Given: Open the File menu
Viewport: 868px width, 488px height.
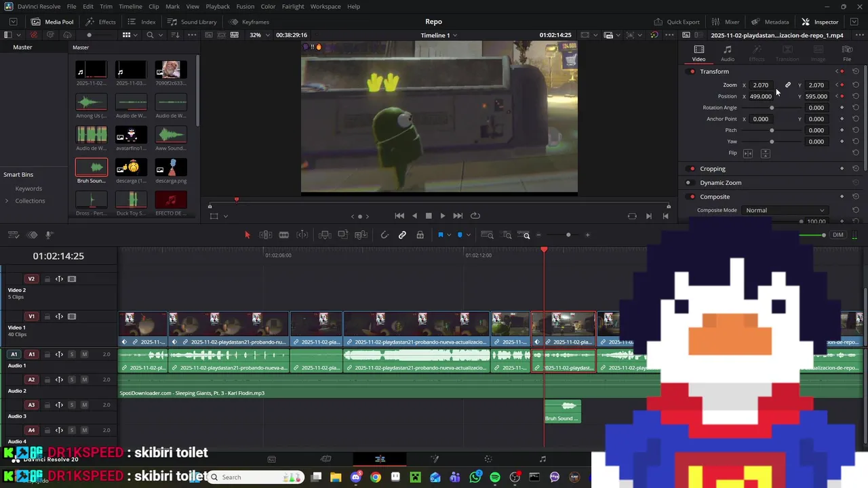Looking at the screenshot, I should point(71,6).
